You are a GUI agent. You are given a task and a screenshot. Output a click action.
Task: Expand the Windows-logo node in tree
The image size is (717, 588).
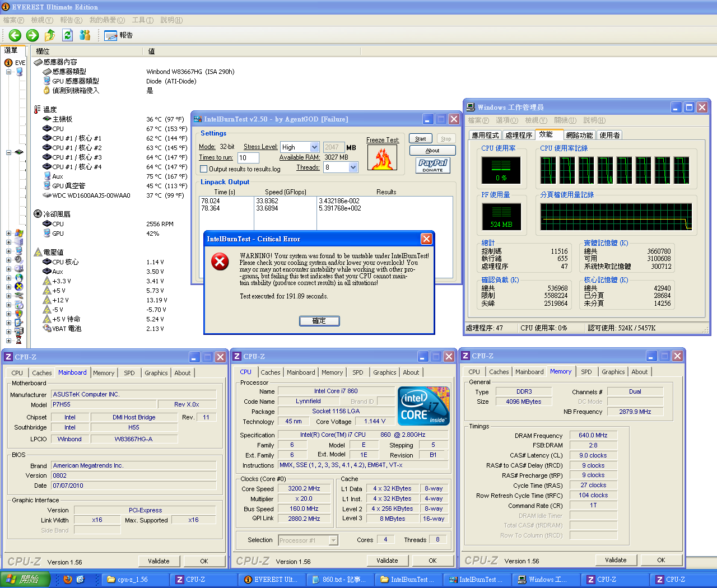[x=8, y=233]
